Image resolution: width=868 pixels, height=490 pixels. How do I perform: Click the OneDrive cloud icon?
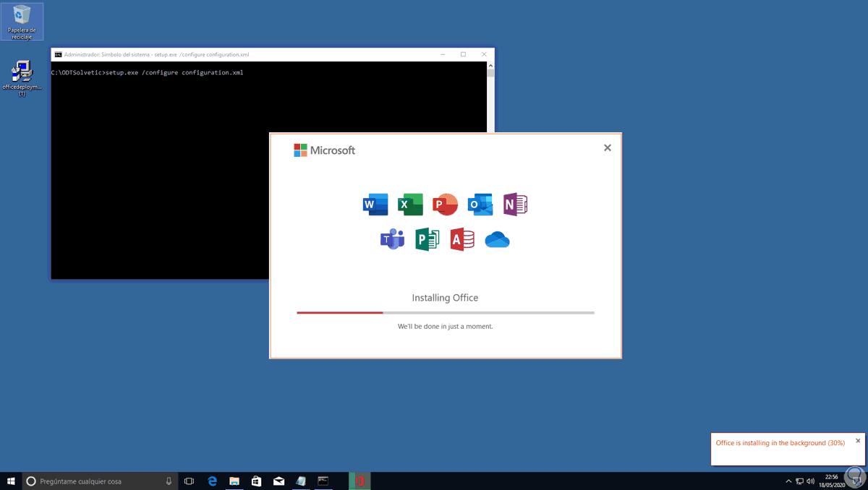pos(498,239)
